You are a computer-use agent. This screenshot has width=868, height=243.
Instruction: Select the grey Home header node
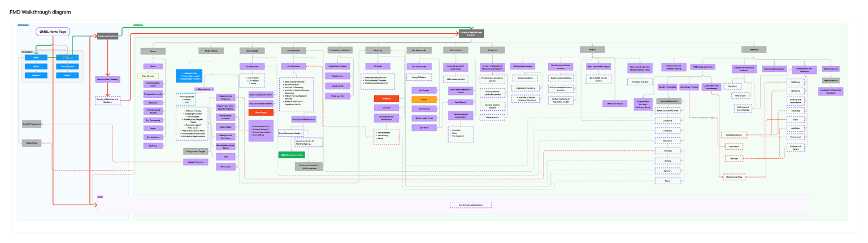coord(153,51)
